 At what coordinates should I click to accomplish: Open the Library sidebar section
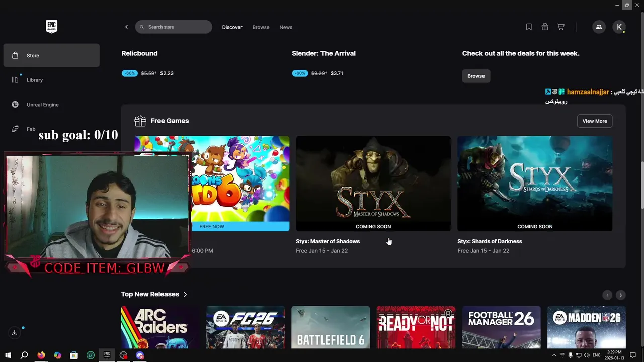point(51,80)
